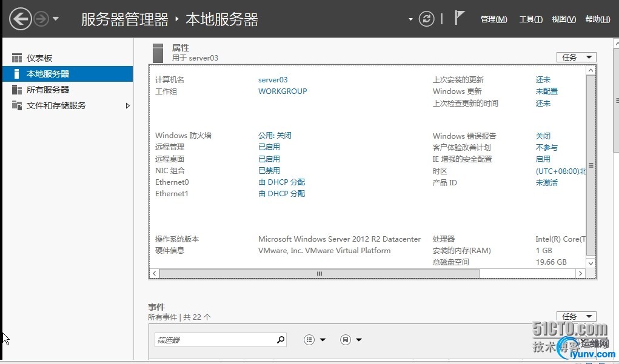
Task: Refresh Server Manager with the refresh icon
Action: click(x=426, y=19)
